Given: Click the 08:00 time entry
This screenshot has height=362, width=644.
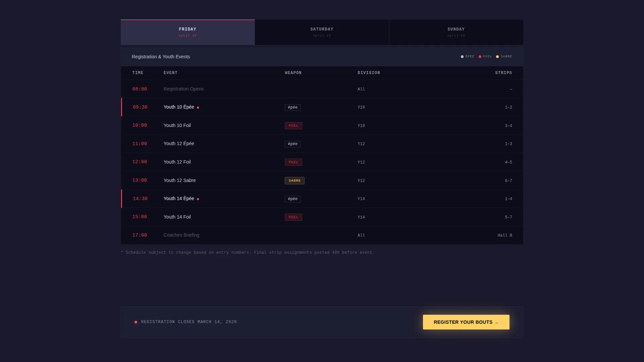Looking at the screenshot, I should coord(140,89).
